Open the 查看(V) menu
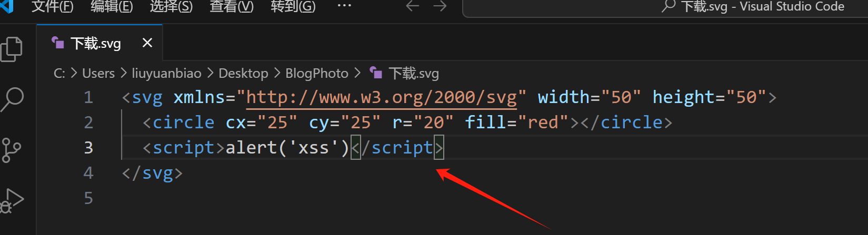 (x=231, y=6)
